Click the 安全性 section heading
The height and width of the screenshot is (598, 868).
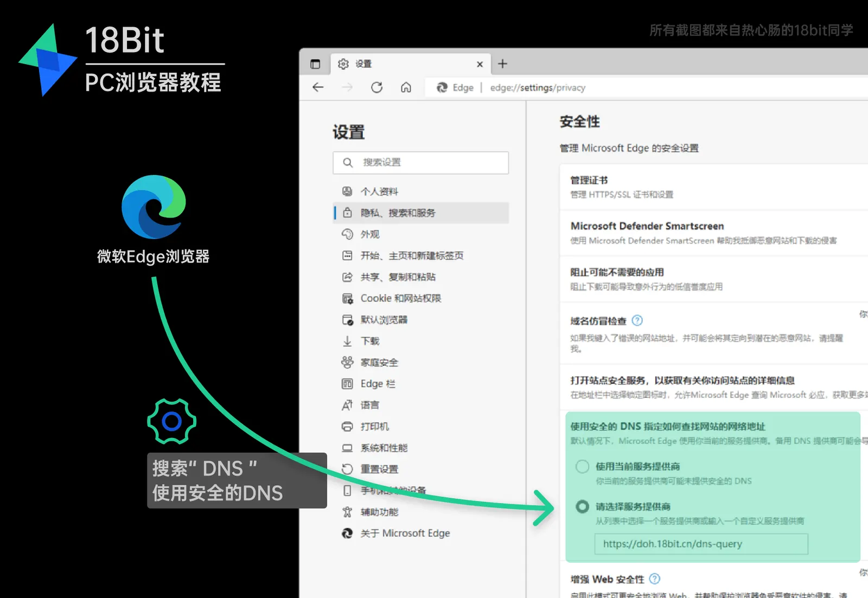(580, 122)
